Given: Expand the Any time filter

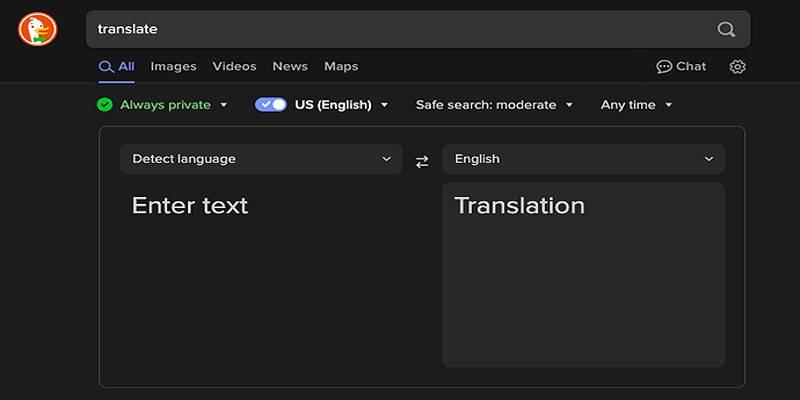Looking at the screenshot, I should 636,105.
